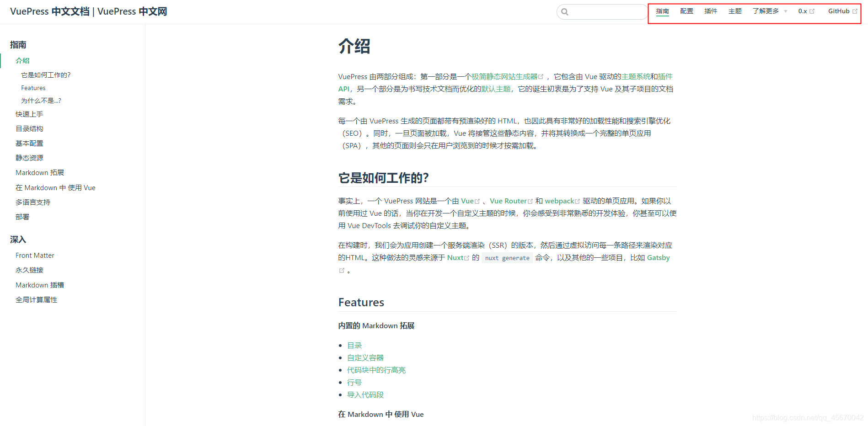Image resolution: width=868 pixels, height=426 pixels.
Task: Open the Vue link in paragraph
Action: [467, 201]
